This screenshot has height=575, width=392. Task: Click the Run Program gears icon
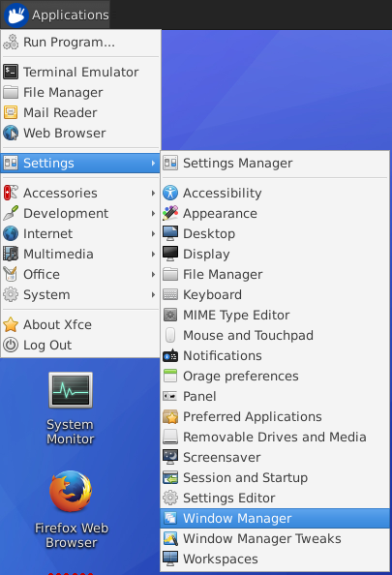pos(11,43)
